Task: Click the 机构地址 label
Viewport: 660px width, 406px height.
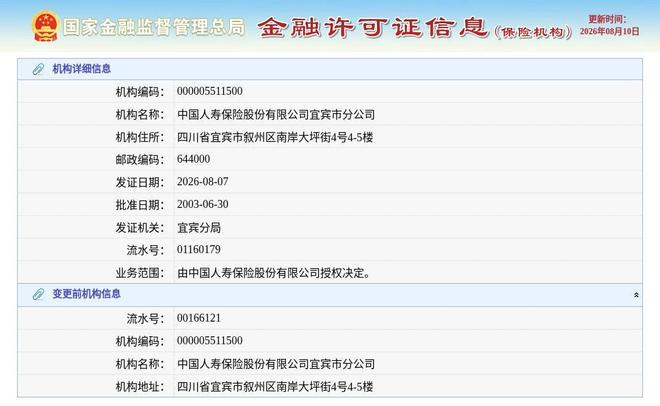Action: point(140,386)
